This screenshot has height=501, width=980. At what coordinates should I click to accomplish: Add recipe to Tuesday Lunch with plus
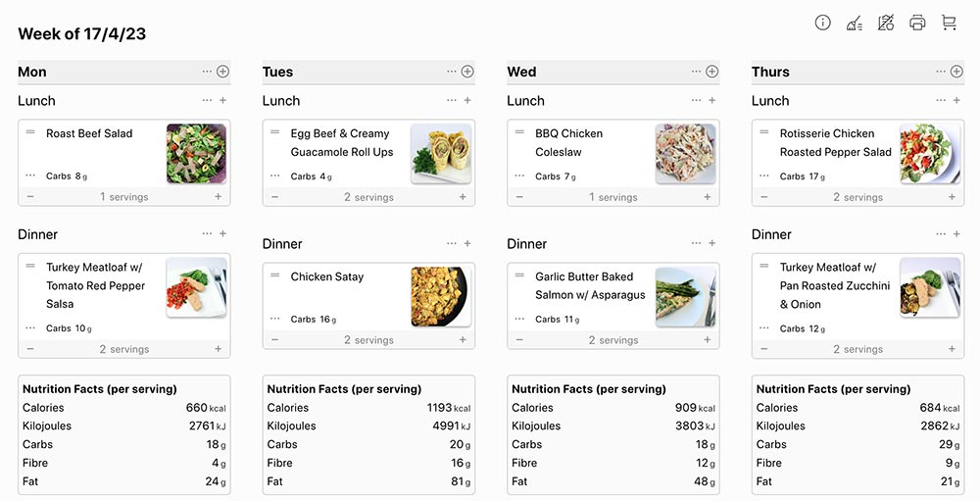coord(467,100)
